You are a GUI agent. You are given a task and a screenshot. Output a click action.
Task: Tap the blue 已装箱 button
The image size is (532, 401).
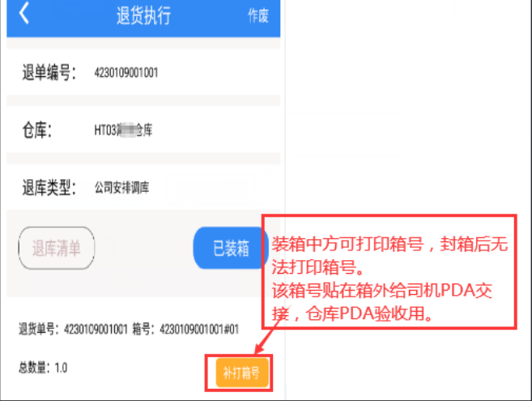coord(231,248)
